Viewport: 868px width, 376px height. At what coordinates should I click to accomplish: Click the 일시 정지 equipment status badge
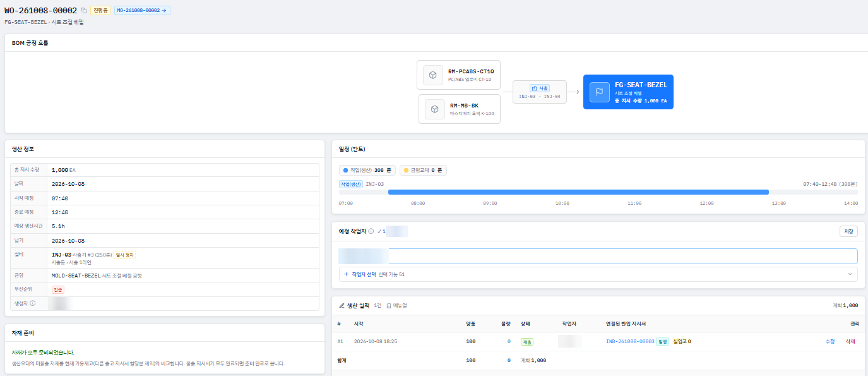pyautogui.click(x=125, y=255)
